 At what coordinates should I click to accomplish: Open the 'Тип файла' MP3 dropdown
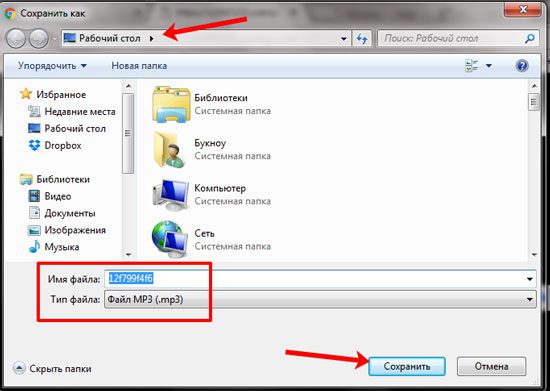320,299
